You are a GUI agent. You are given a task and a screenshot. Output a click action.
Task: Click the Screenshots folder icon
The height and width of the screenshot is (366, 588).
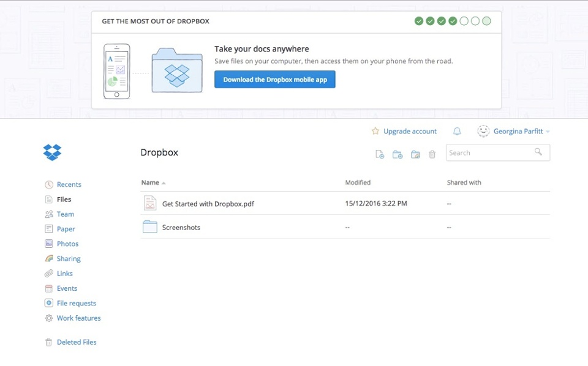pos(150,226)
